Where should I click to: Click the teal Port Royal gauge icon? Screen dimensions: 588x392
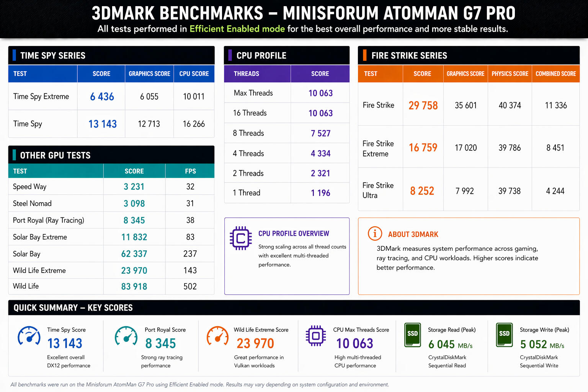[x=126, y=336]
